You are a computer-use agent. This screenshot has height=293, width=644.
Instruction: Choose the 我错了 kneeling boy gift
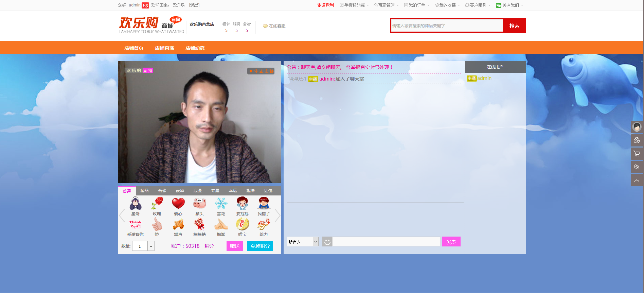[x=264, y=204]
